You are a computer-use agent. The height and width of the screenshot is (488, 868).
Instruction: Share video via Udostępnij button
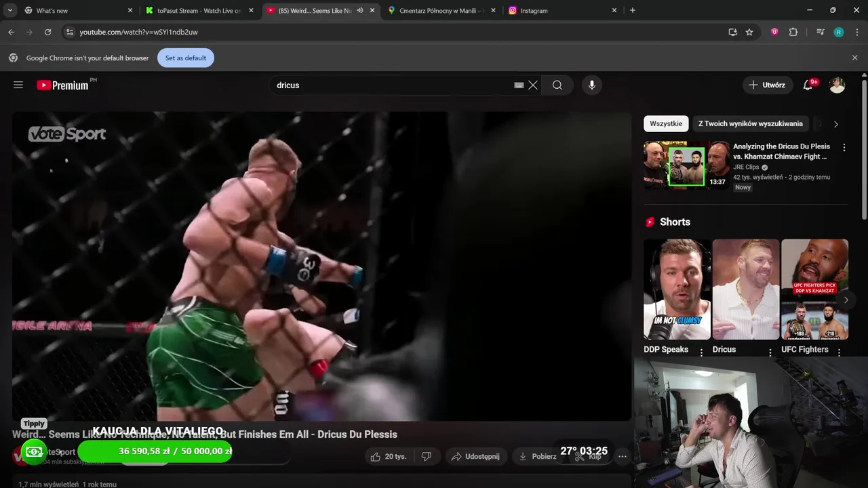475,456
